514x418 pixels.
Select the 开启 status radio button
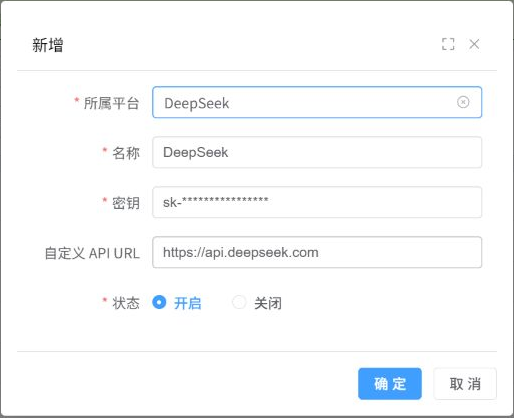pos(159,302)
